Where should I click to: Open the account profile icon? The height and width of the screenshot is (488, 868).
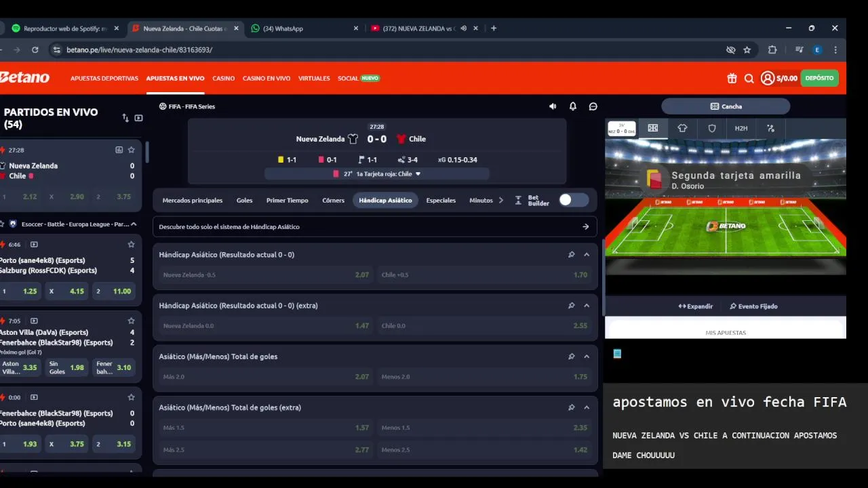pos(768,79)
